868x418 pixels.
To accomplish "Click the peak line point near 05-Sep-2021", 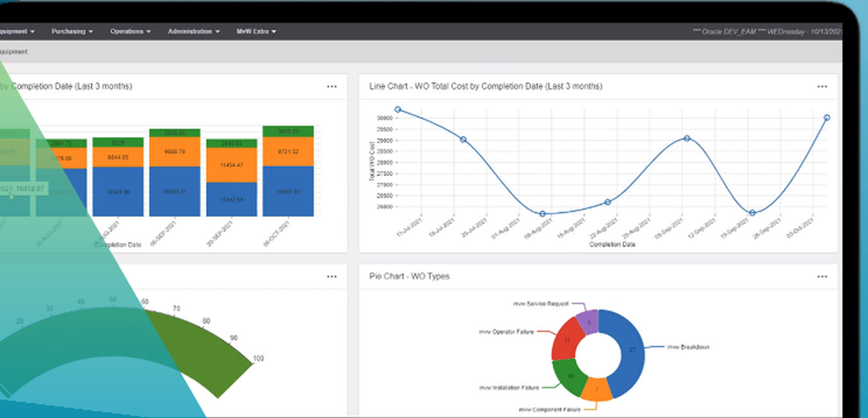I will point(687,138).
